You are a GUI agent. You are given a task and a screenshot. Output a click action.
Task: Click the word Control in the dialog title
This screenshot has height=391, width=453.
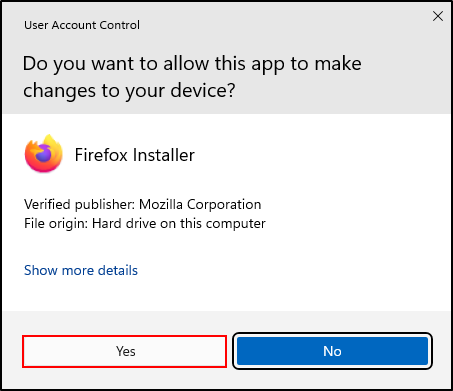tap(120, 25)
